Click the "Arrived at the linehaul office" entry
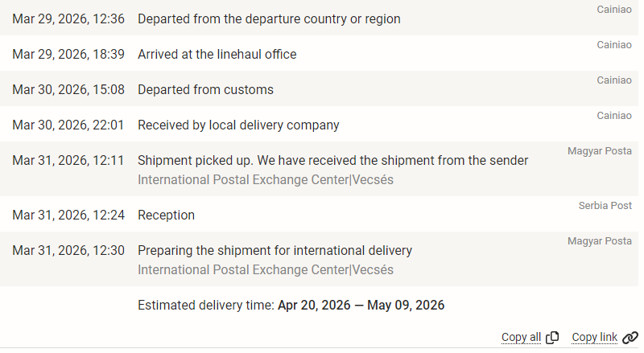Viewport: 644px width, 353px height. [x=217, y=55]
